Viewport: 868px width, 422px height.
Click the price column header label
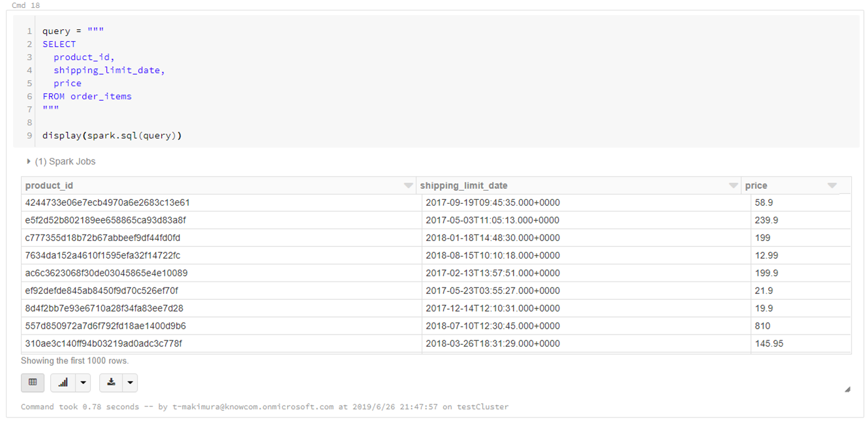pos(756,186)
